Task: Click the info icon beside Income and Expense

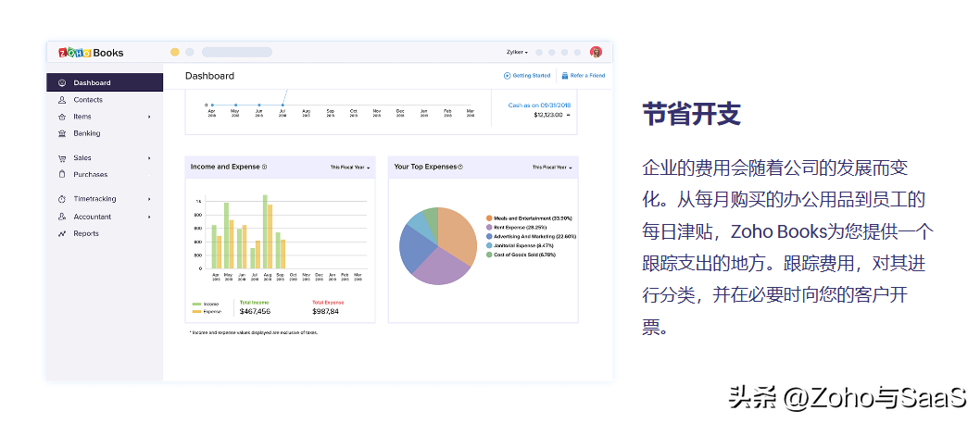Action: coord(264,168)
